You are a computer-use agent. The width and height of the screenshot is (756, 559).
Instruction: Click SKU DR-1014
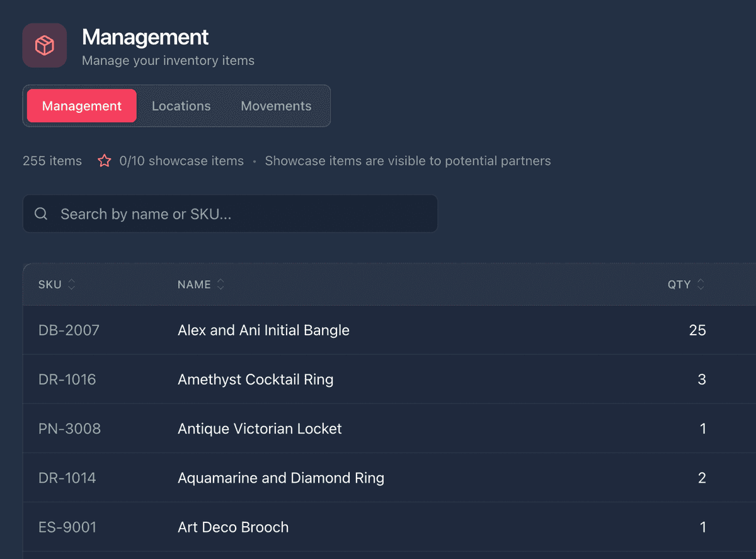point(67,478)
